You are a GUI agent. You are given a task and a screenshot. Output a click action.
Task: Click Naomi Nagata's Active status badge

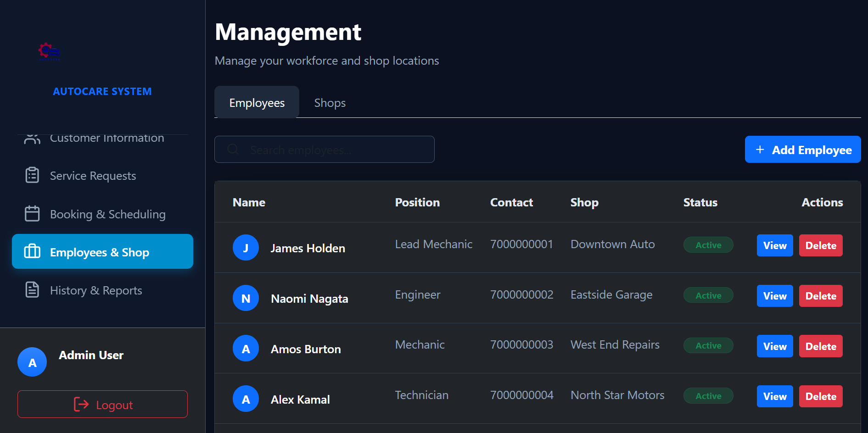coord(708,295)
